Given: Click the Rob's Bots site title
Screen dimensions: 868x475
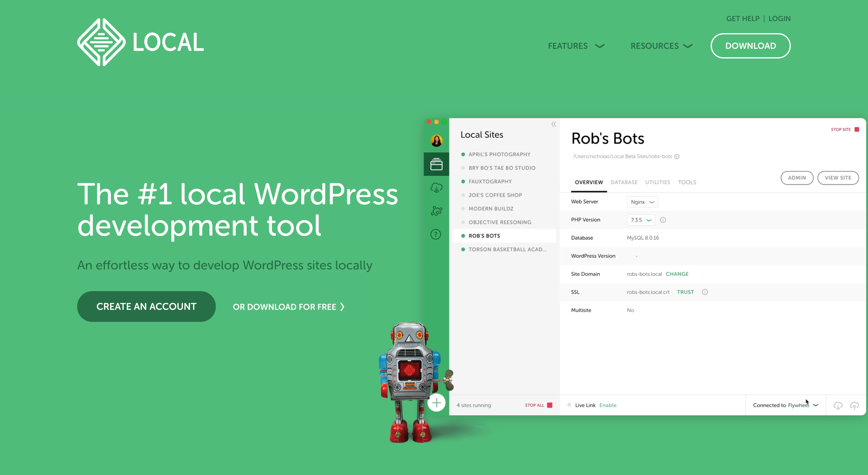Looking at the screenshot, I should (x=608, y=138).
